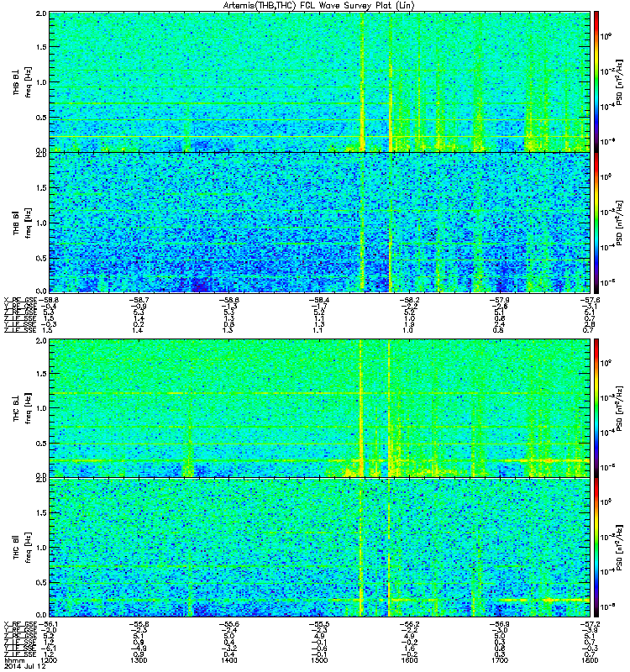Select the THB B-parallel color bar
Viewport: 630px width, 672px height.
[x=596, y=223]
